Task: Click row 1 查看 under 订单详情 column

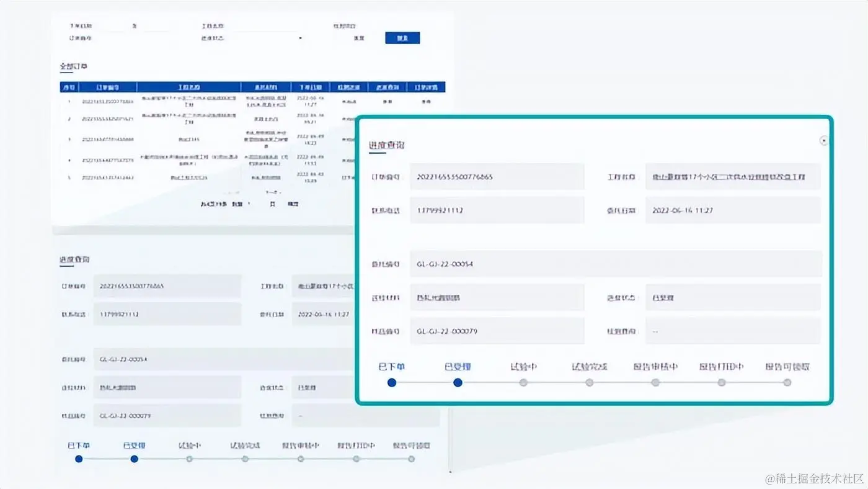Action: click(426, 101)
